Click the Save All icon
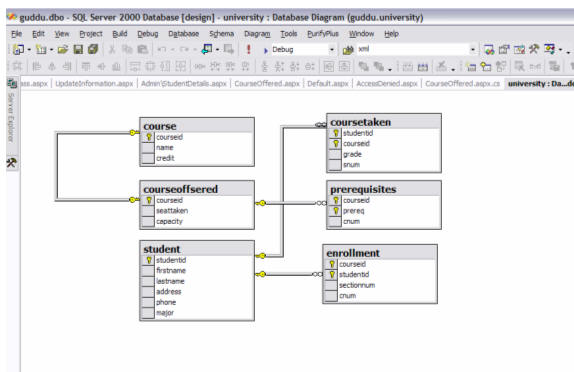Viewport: 574px width, 372px height. [x=93, y=49]
